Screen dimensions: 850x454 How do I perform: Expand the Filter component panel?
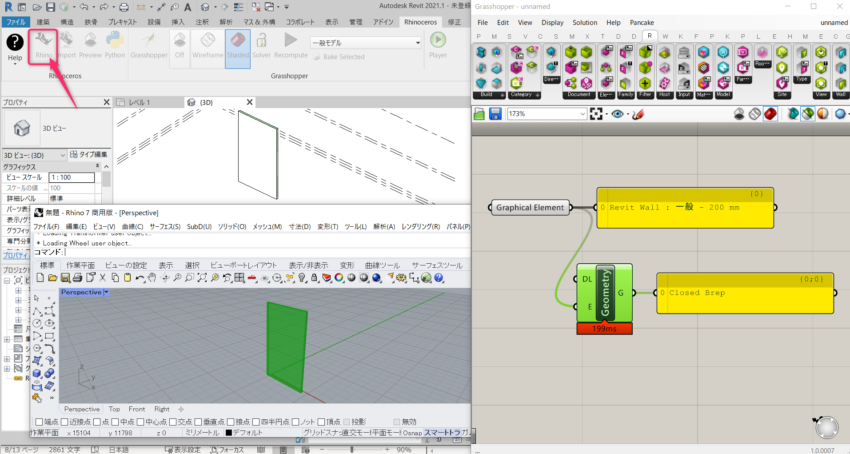(x=645, y=94)
